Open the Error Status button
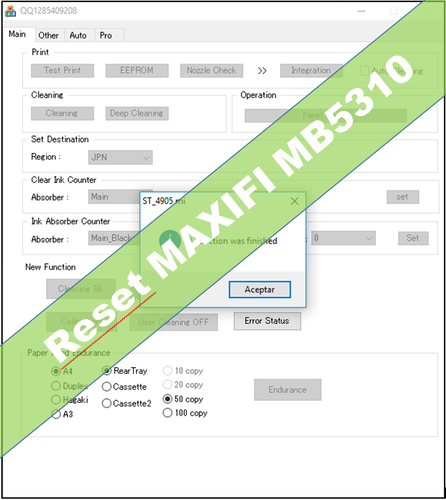Image resolution: width=446 pixels, height=500 pixels. [267, 321]
